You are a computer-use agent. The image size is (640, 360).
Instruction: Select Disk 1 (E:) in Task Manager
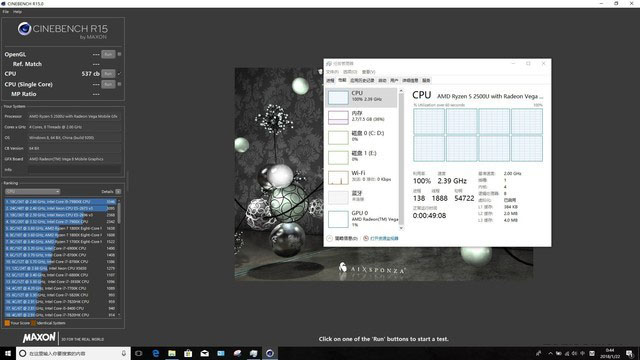(x=361, y=157)
